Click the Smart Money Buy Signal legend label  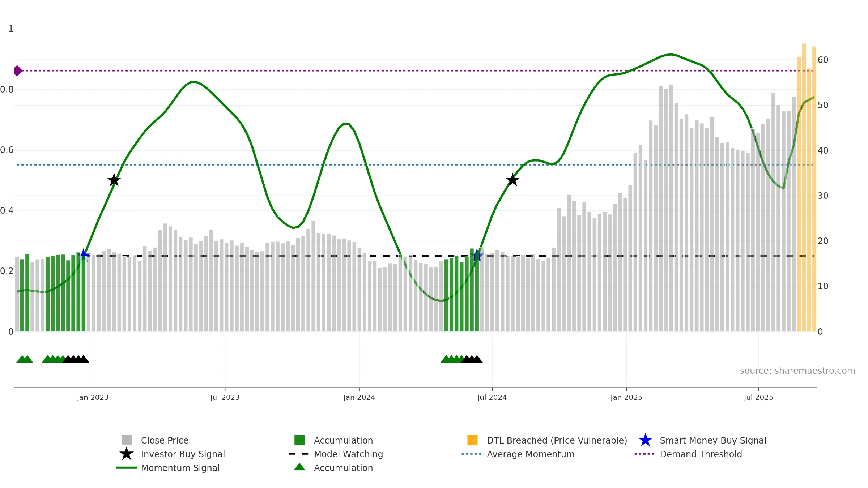pyautogui.click(x=713, y=440)
